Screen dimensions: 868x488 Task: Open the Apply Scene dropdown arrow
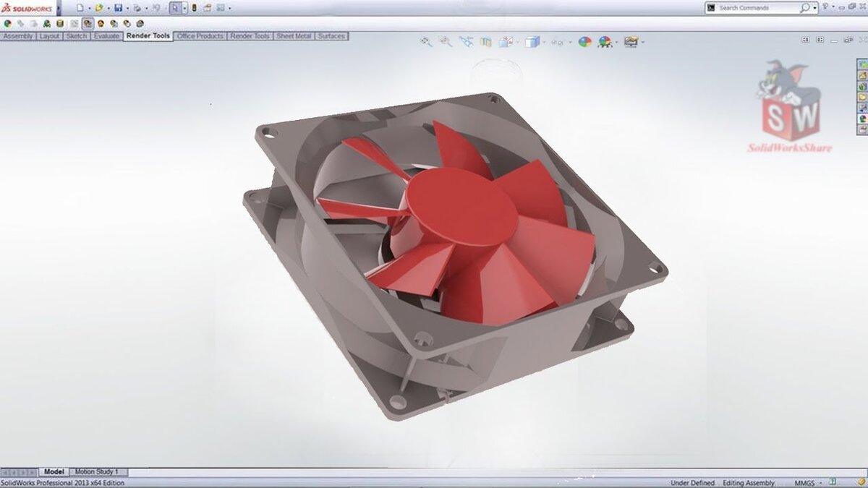pyautogui.click(x=616, y=42)
